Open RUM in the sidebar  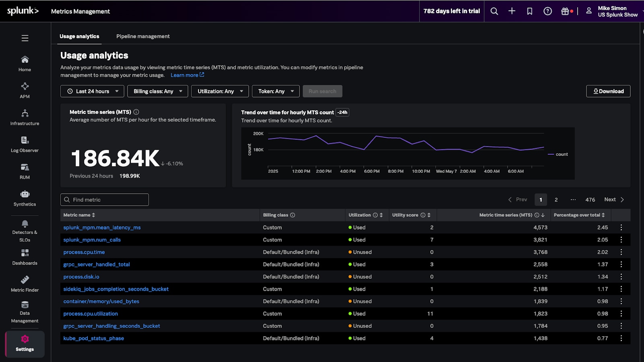25,172
